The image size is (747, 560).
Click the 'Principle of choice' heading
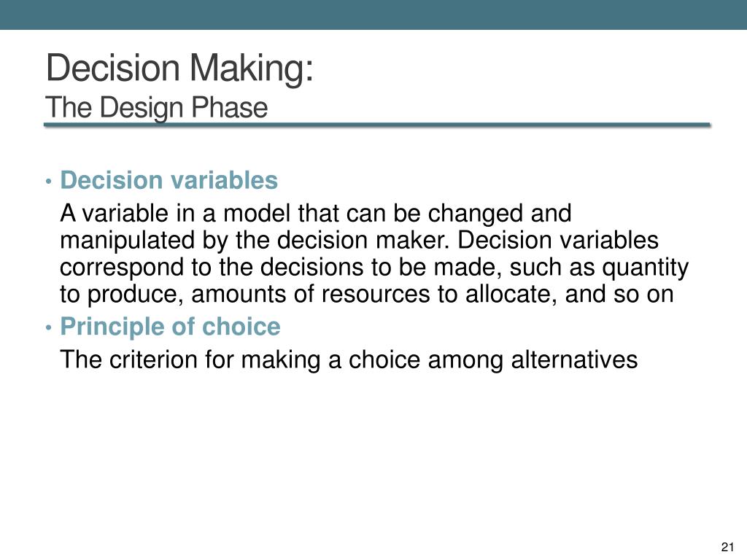(170, 327)
